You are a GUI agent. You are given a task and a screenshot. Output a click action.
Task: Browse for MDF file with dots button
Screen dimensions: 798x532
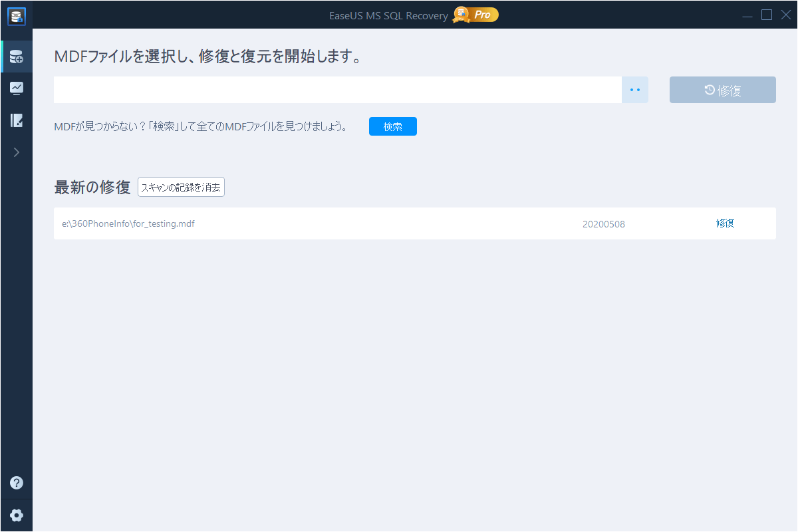click(635, 90)
